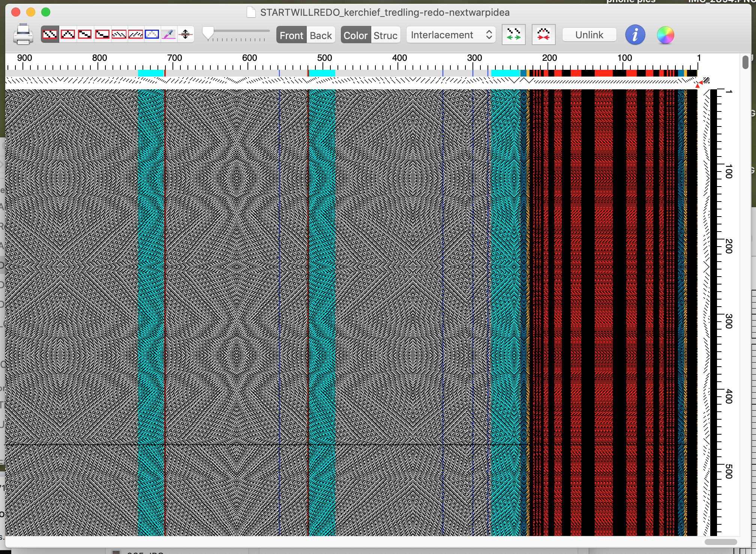Click the document icon in title bar
The height and width of the screenshot is (554, 756).
pyautogui.click(x=251, y=12)
